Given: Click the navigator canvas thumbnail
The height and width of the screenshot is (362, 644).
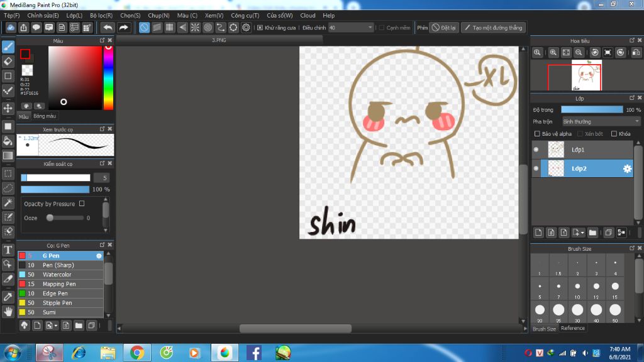Looking at the screenshot, I should pyautogui.click(x=587, y=75).
